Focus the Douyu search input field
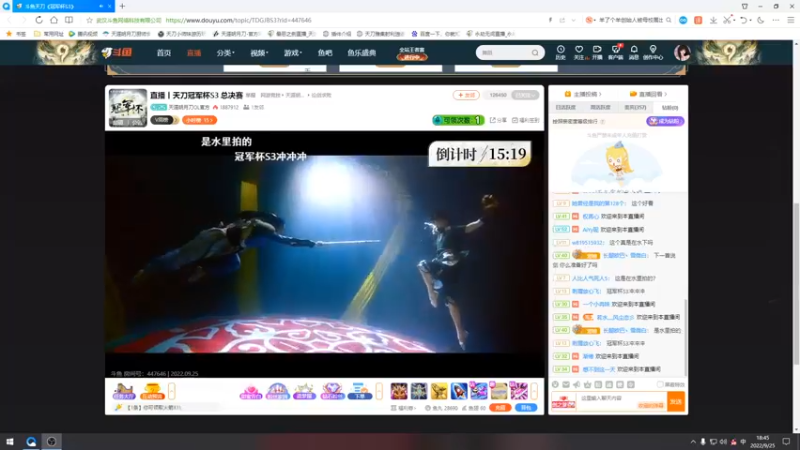This screenshot has width=800, height=450. [x=504, y=53]
